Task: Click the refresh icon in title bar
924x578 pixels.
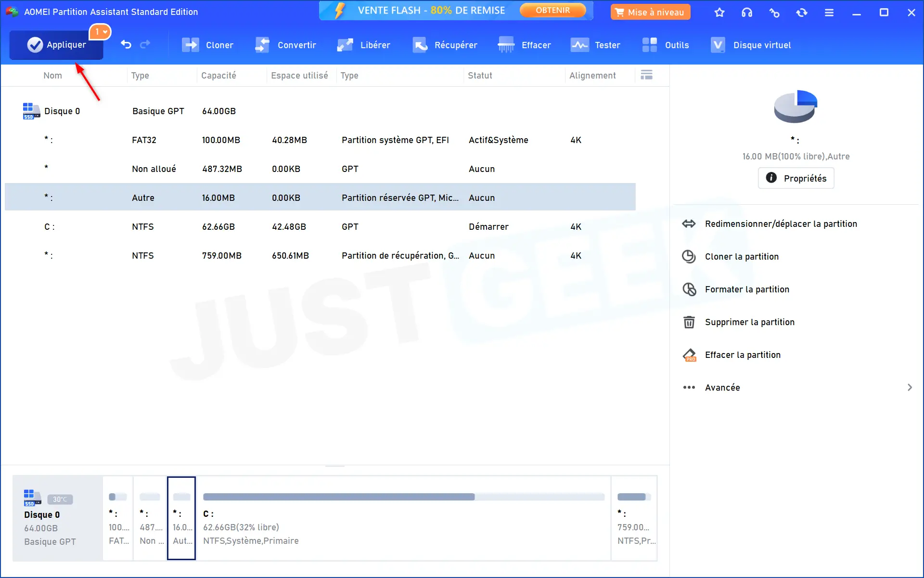Action: click(802, 13)
